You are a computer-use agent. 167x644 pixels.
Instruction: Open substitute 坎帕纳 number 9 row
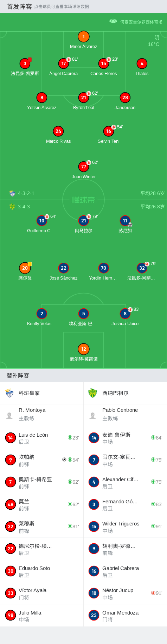click(x=42, y=460)
